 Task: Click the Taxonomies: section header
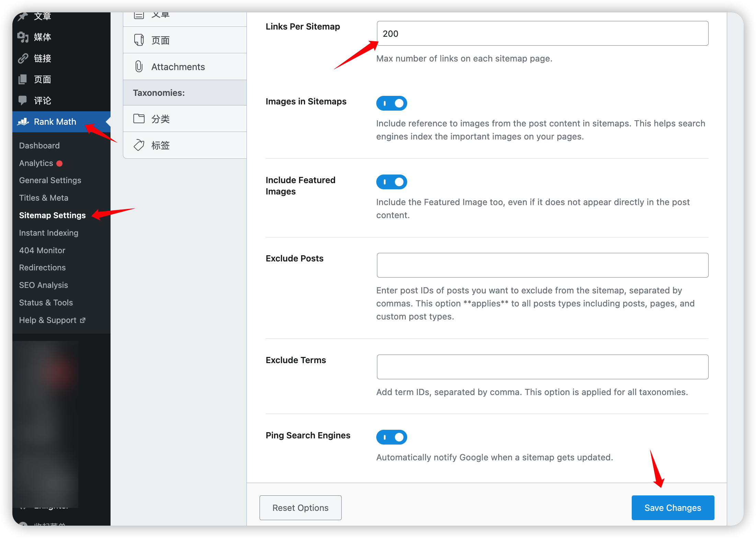(x=185, y=93)
